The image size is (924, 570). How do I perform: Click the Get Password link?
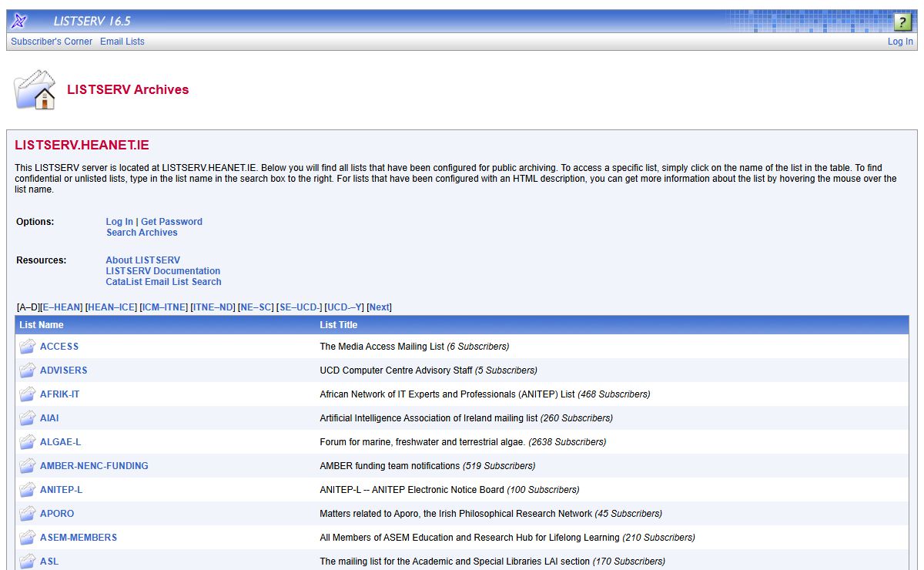point(172,222)
